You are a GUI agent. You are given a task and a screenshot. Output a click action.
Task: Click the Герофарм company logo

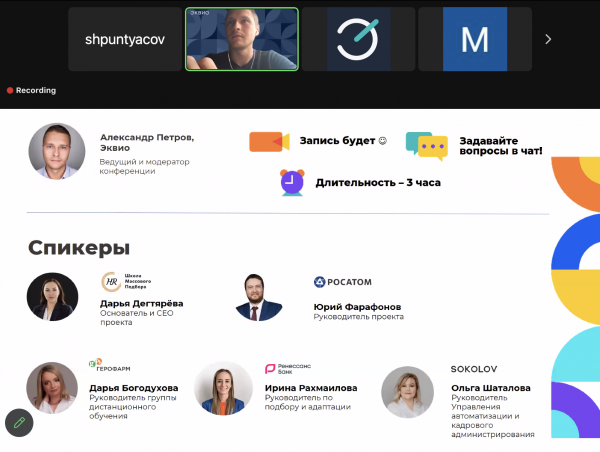[x=109, y=365]
